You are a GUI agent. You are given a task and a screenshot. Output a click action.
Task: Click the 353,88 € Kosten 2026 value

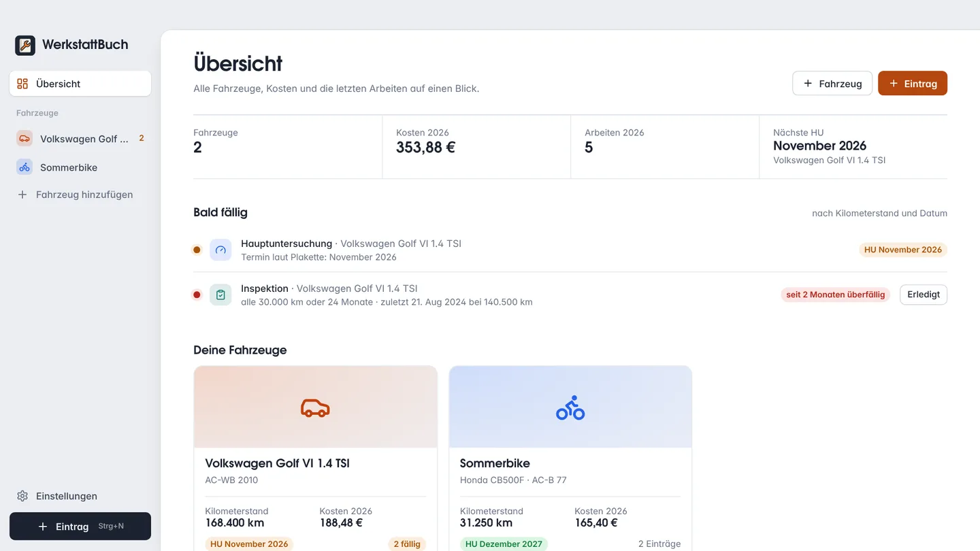coord(426,148)
